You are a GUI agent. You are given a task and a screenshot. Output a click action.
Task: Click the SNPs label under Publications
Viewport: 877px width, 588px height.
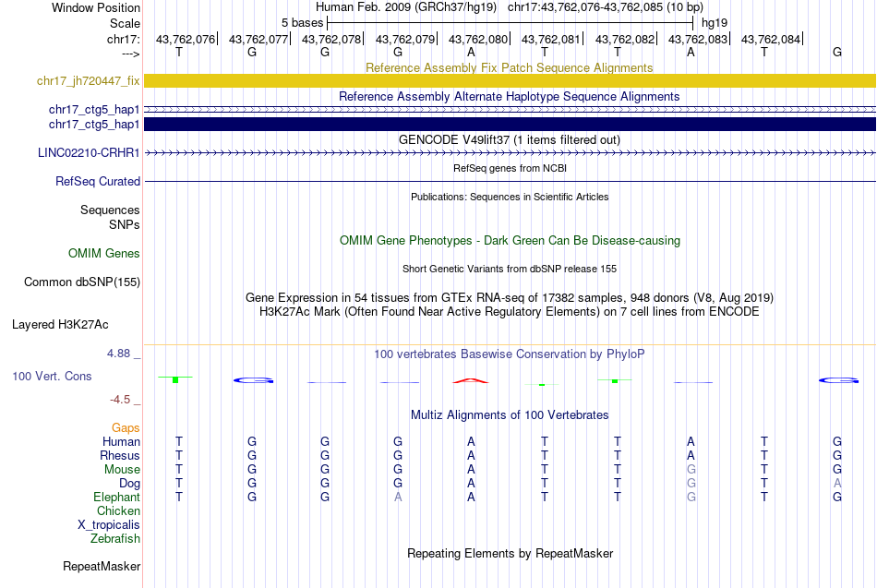pos(125,224)
